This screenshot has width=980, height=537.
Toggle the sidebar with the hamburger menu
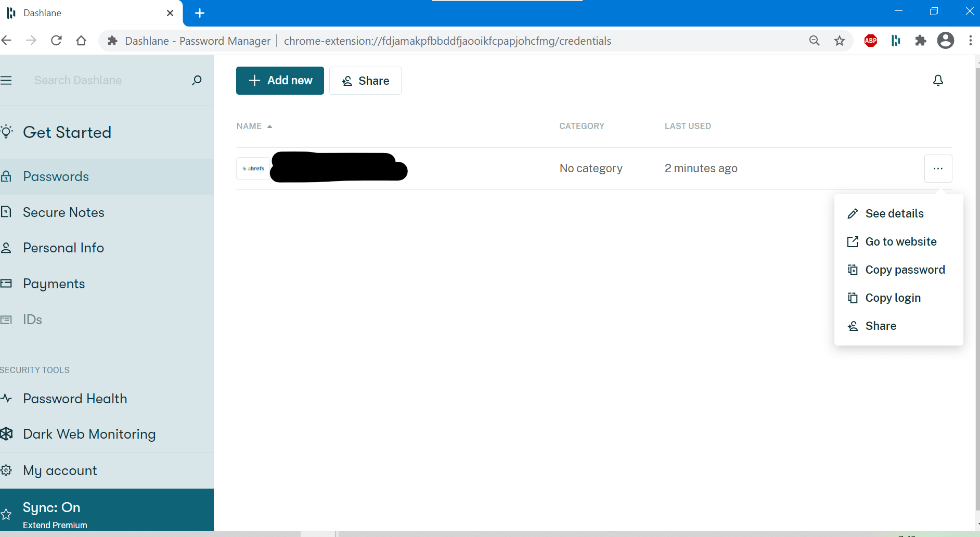pyautogui.click(x=6, y=80)
